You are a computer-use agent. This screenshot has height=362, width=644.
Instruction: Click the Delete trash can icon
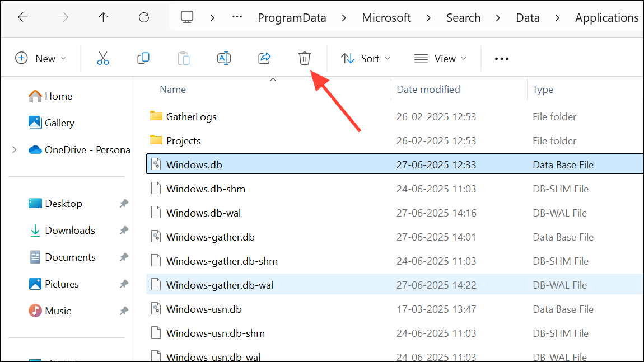(304, 58)
